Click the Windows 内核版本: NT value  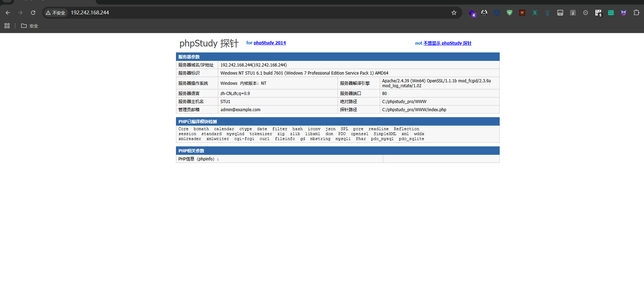[x=243, y=83]
